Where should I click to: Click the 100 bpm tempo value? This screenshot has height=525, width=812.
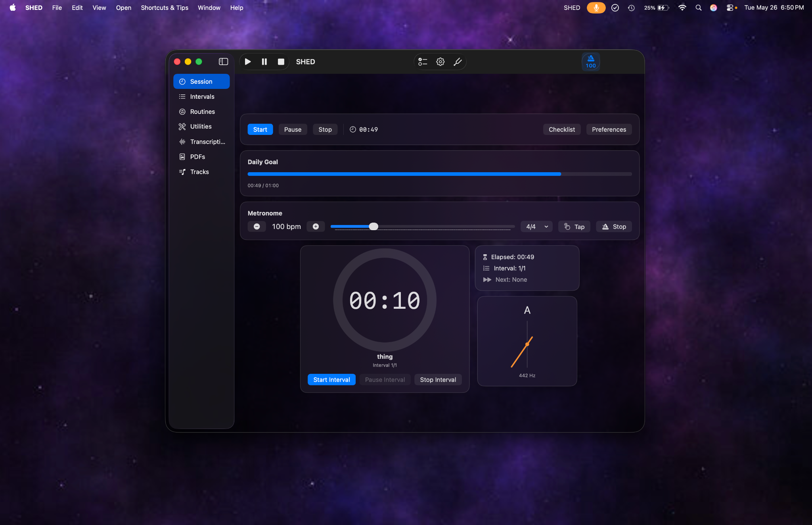(x=286, y=227)
